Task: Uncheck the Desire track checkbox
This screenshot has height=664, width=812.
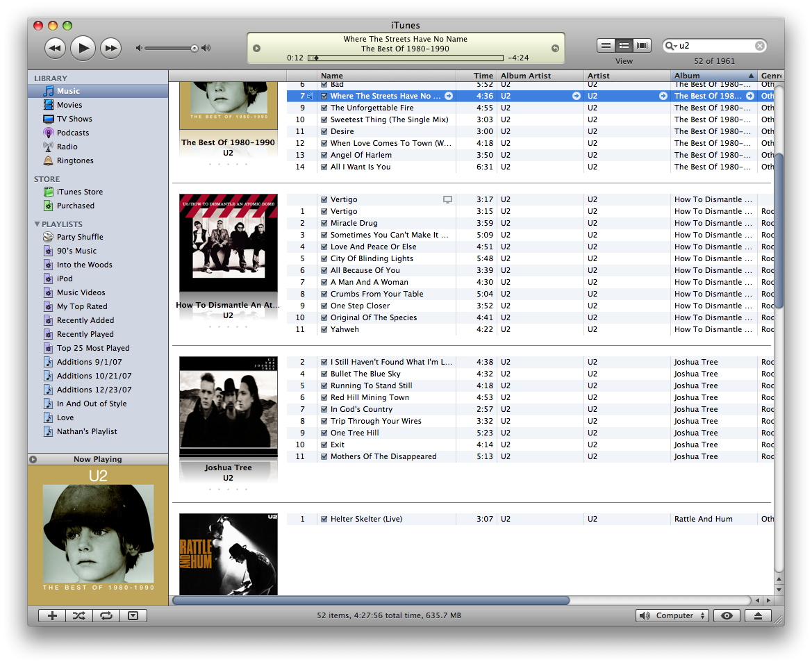Action: [324, 131]
